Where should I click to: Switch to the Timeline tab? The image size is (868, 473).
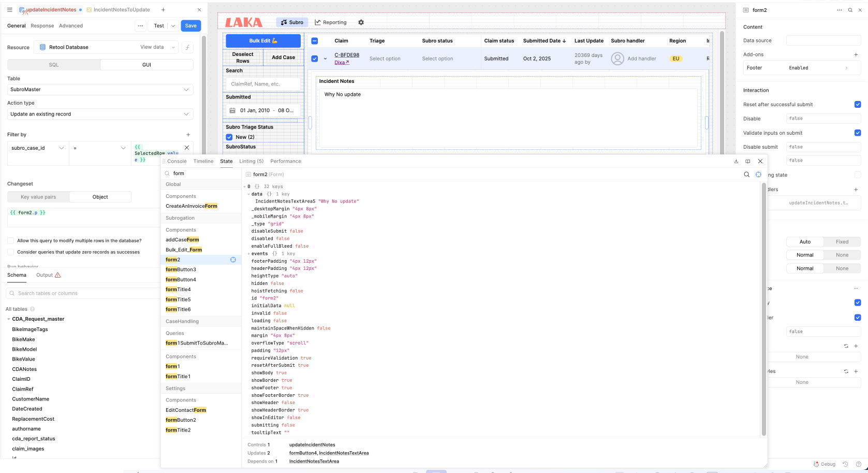pyautogui.click(x=203, y=161)
